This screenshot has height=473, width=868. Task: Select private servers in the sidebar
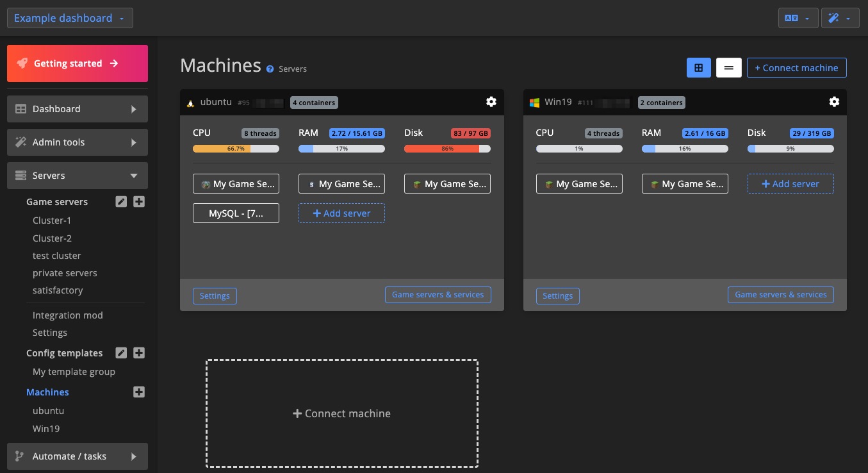[x=65, y=273]
